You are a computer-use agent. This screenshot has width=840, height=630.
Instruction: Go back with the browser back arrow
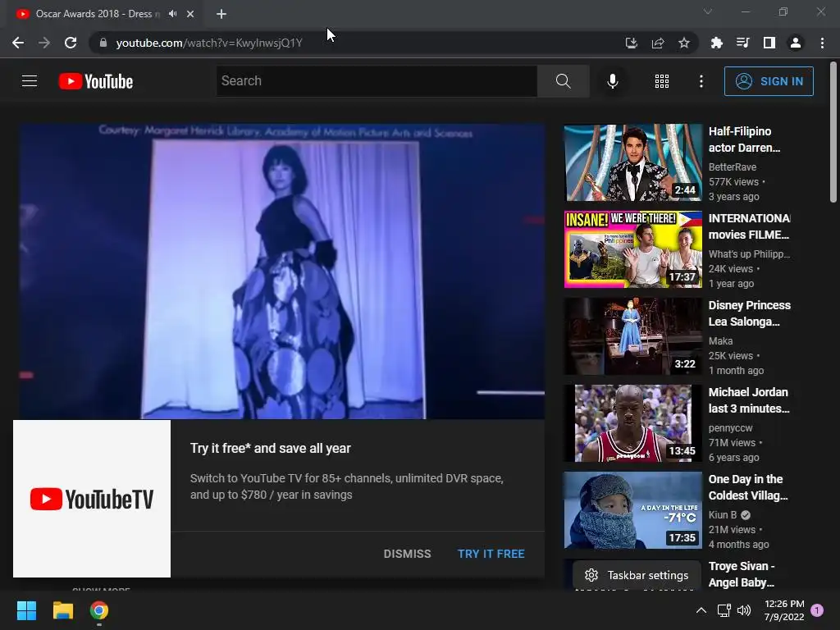pos(18,43)
